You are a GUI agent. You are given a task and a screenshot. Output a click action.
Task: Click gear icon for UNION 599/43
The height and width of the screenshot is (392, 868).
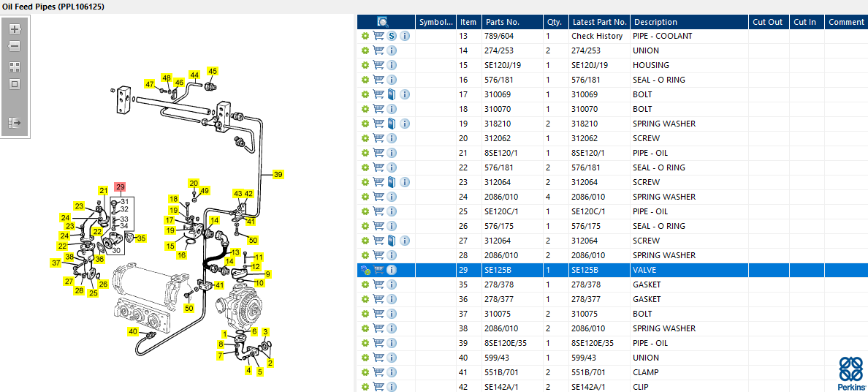pos(365,358)
